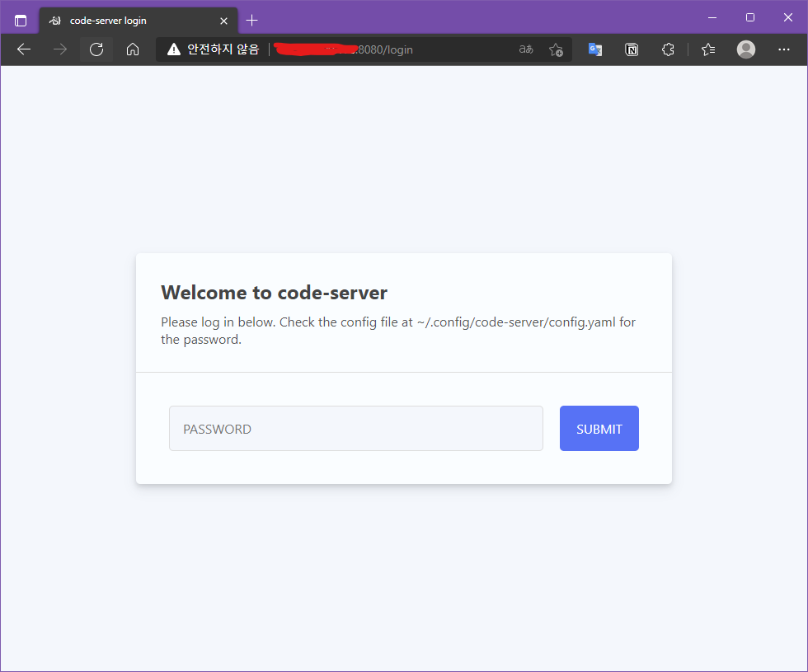Maximize the browser window
This screenshot has width=808, height=672.
(x=750, y=17)
